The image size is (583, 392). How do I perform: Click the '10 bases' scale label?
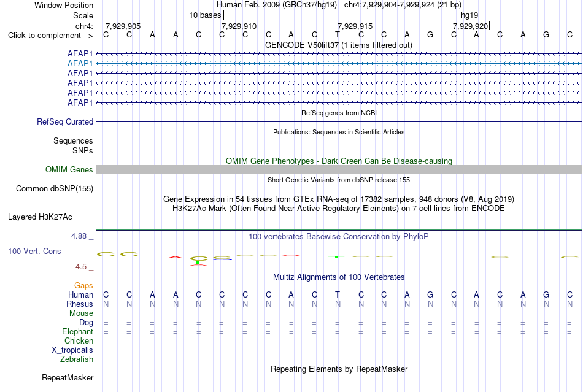click(205, 15)
